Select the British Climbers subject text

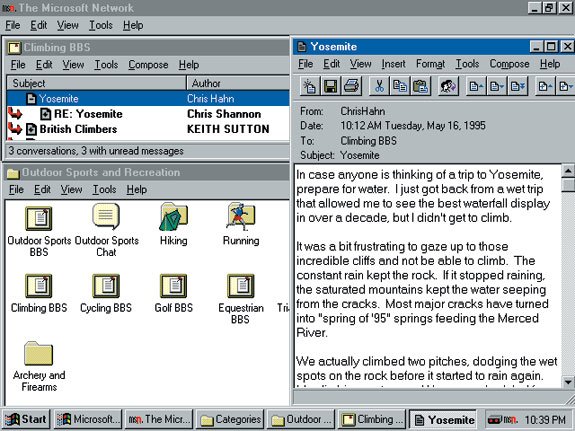[78, 129]
